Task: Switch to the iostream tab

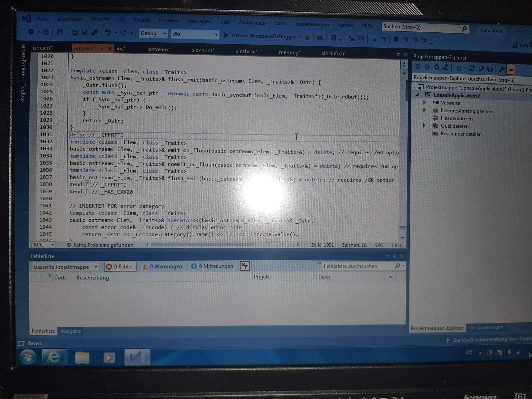Action: (159, 49)
